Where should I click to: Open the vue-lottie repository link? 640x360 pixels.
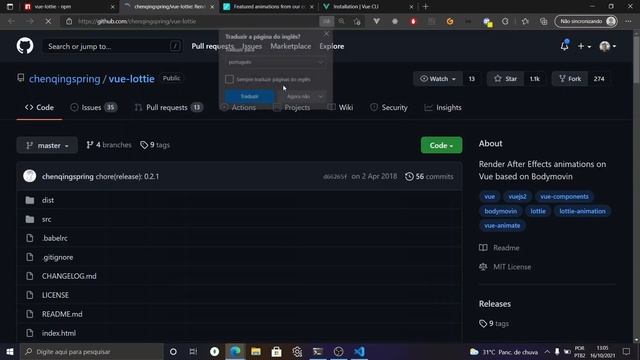(131, 79)
